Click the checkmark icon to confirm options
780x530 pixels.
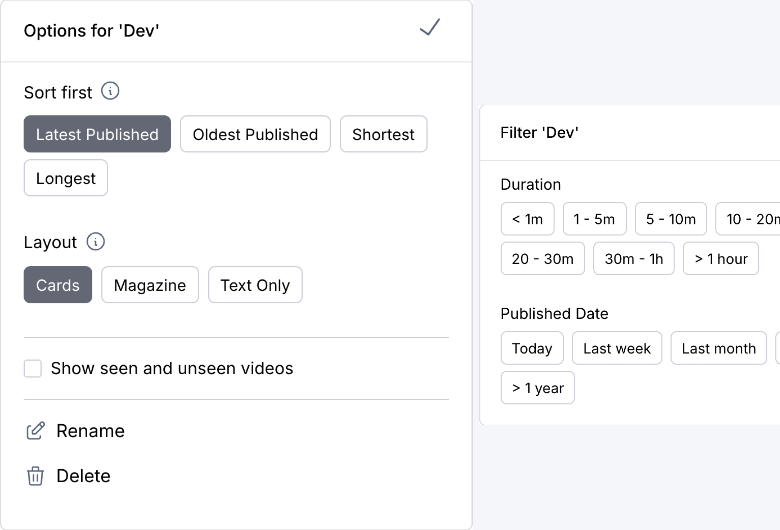430,28
